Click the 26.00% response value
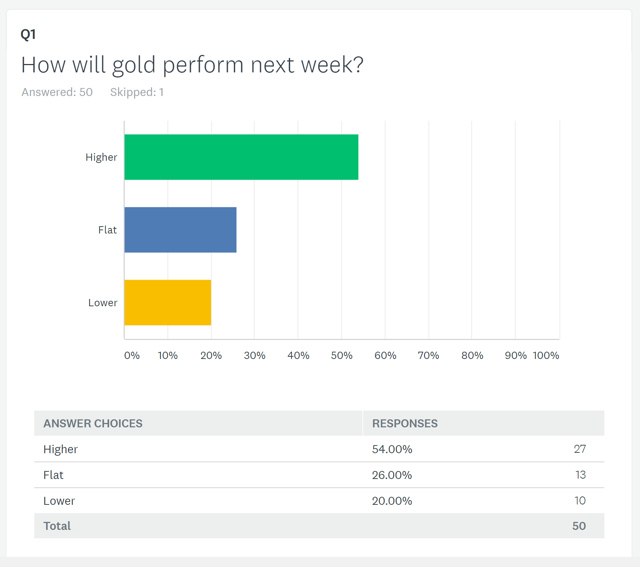 (x=392, y=475)
